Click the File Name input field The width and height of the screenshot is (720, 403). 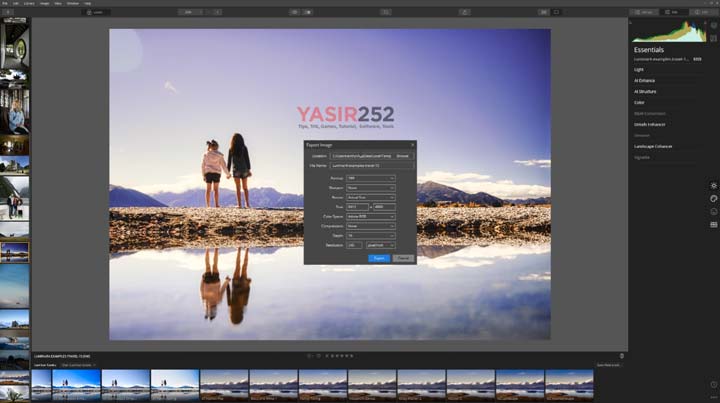tap(372, 165)
